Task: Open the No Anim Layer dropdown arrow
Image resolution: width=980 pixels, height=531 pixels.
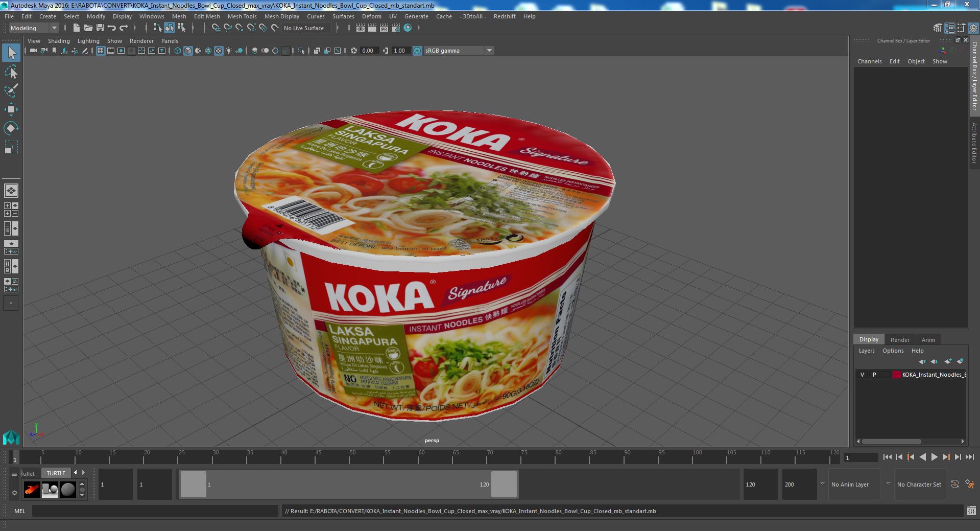Action: click(x=822, y=484)
